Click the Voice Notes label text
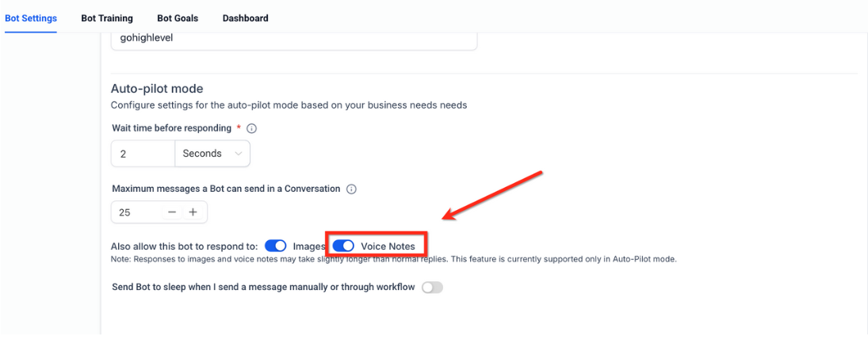The image size is (868, 340). pyautogui.click(x=388, y=246)
